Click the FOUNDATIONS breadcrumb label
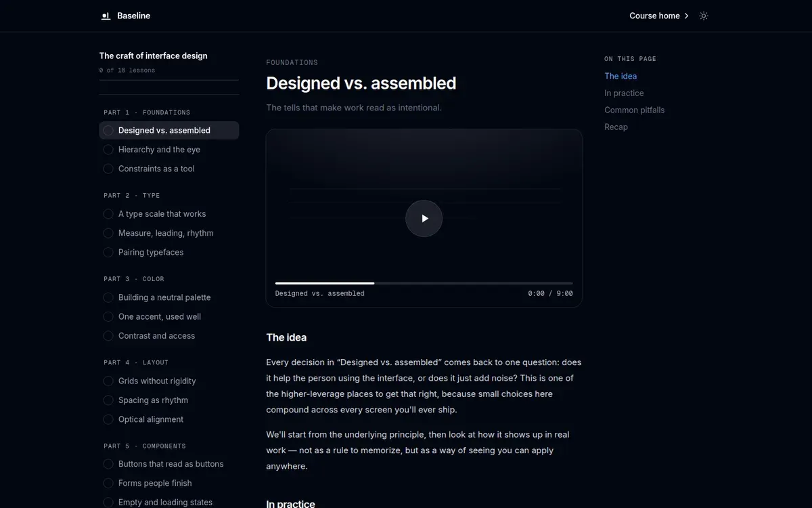 coord(292,62)
